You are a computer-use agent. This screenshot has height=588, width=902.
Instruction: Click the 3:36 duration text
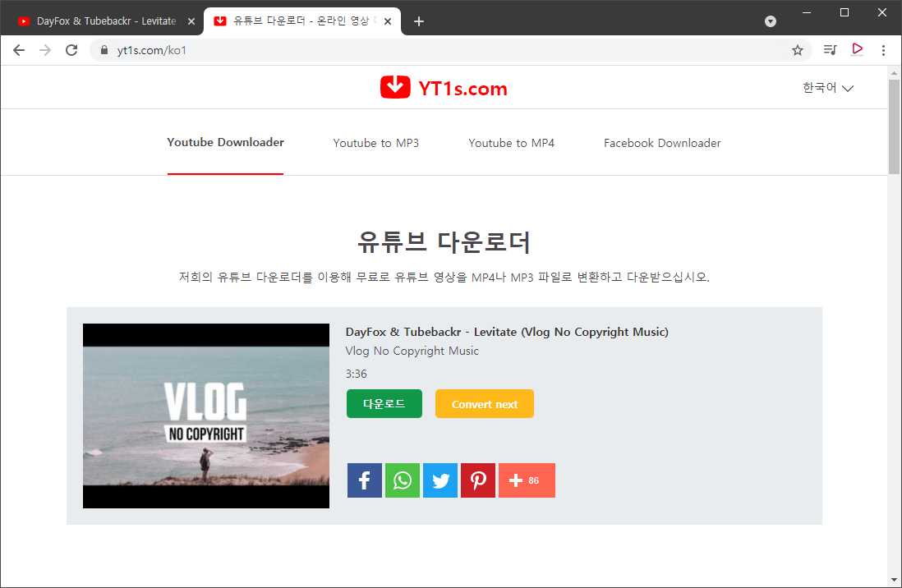pos(356,374)
